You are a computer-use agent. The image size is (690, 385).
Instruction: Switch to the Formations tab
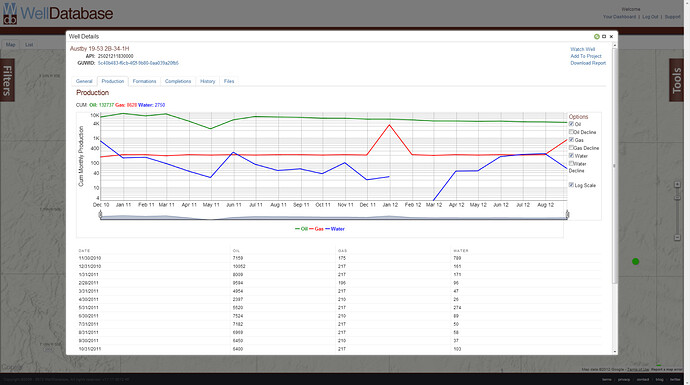[144, 81]
